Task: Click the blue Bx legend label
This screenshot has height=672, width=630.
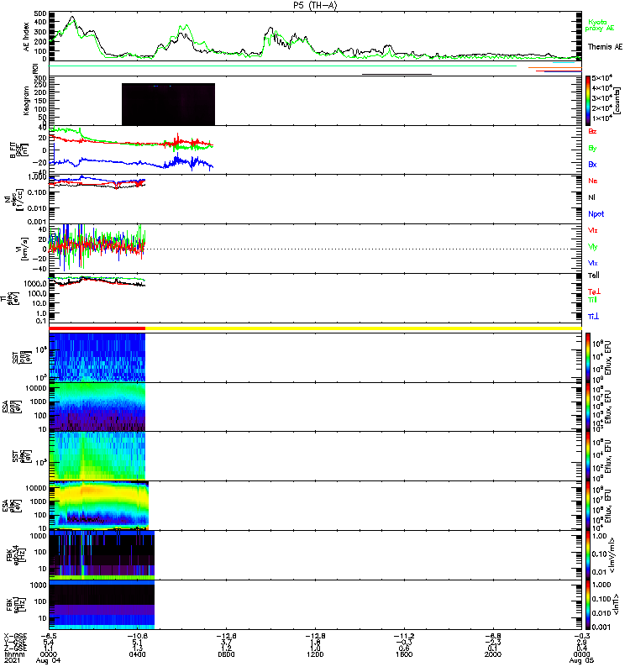Action: pos(592,165)
